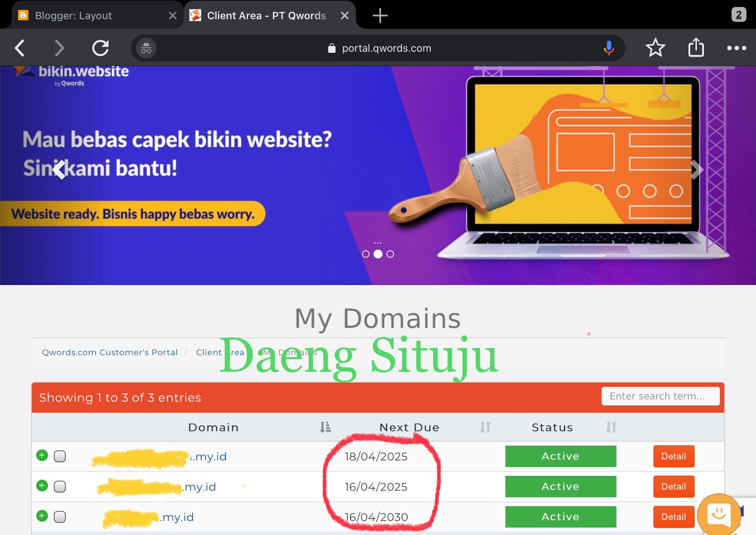
Task: Open Detail for the 16/04/2030 domain
Action: pos(674,517)
